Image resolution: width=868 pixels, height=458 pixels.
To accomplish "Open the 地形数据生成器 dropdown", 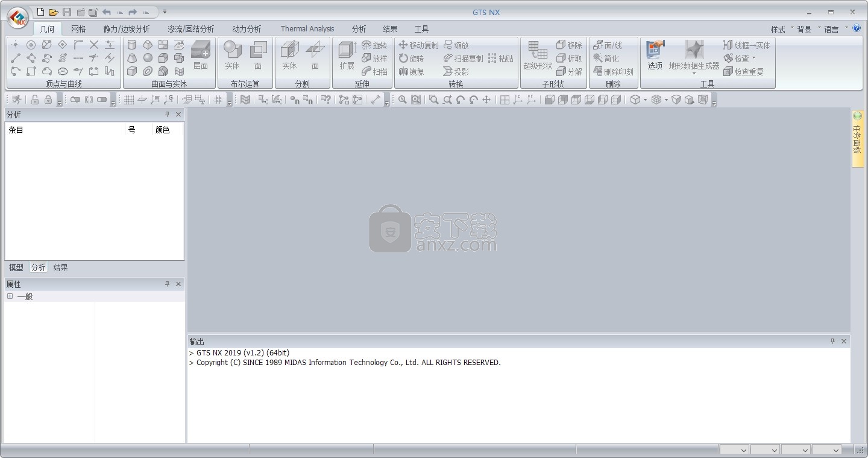I will coord(694,73).
